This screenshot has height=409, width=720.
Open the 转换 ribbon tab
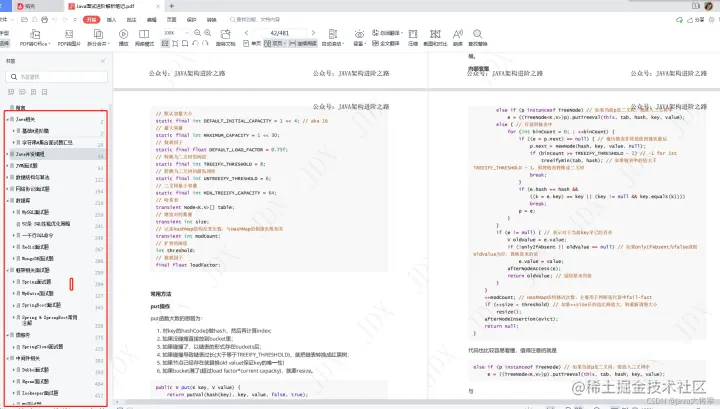click(211, 20)
